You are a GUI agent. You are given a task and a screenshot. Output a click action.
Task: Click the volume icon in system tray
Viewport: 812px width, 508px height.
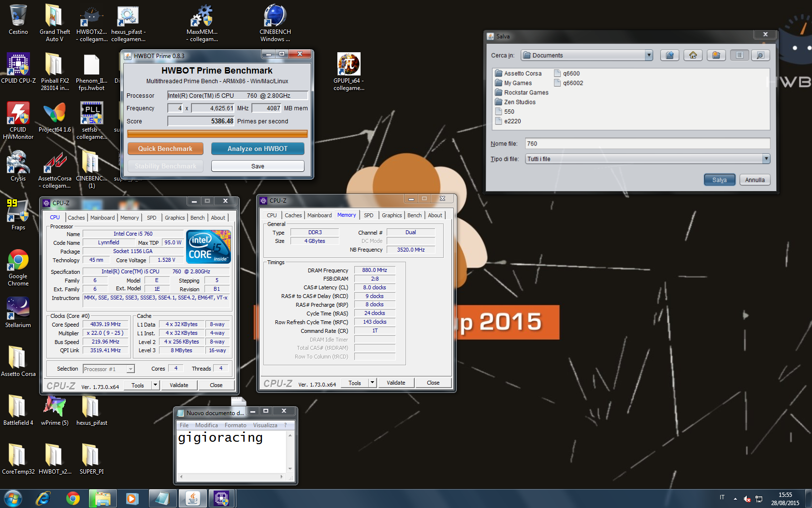point(747,499)
